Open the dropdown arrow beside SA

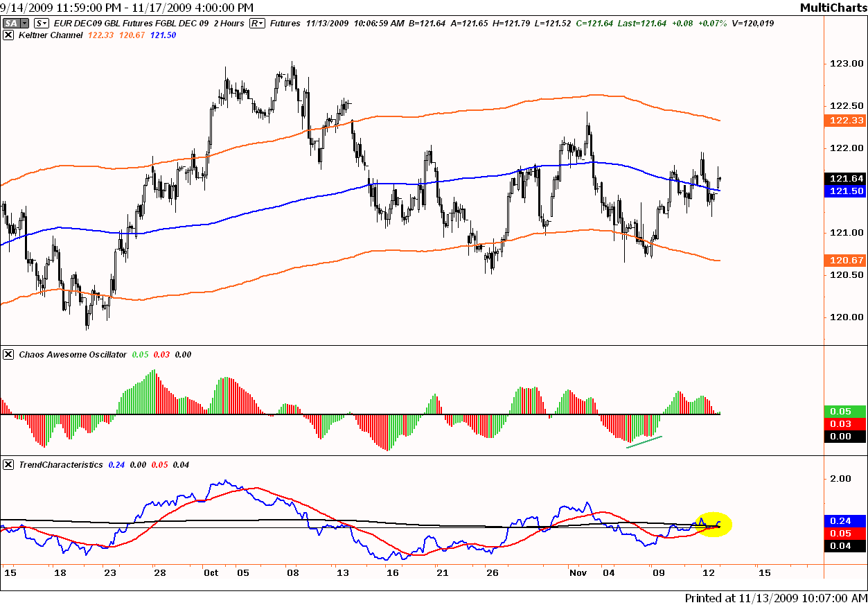coord(24,23)
